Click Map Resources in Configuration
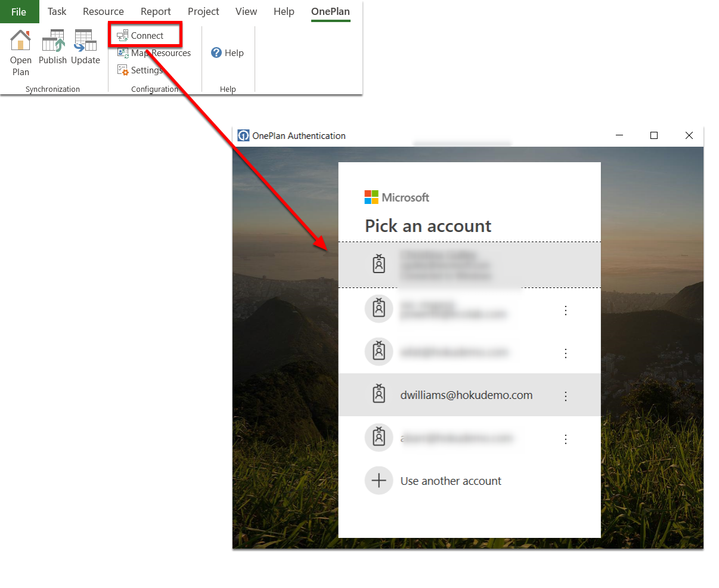 [154, 53]
